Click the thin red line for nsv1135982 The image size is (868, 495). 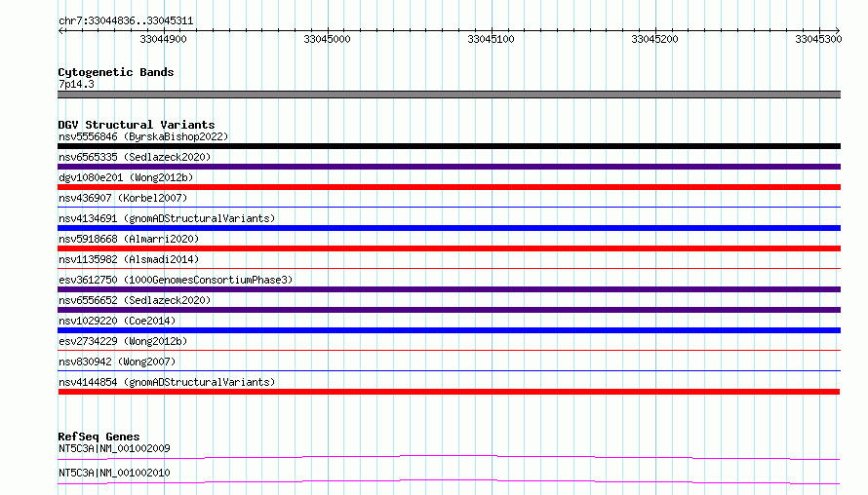click(x=449, y=268)
